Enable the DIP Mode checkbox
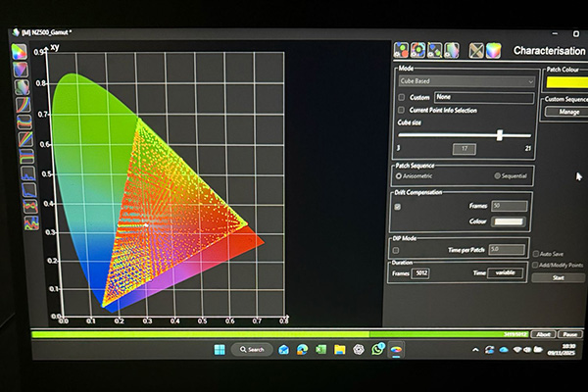The width and height of the screenshot is (588, 392). click(x=396, y=250)
